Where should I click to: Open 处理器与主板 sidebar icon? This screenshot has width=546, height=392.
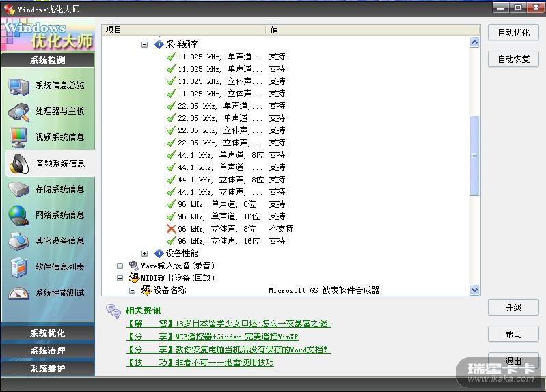click(x=18, y=111)
